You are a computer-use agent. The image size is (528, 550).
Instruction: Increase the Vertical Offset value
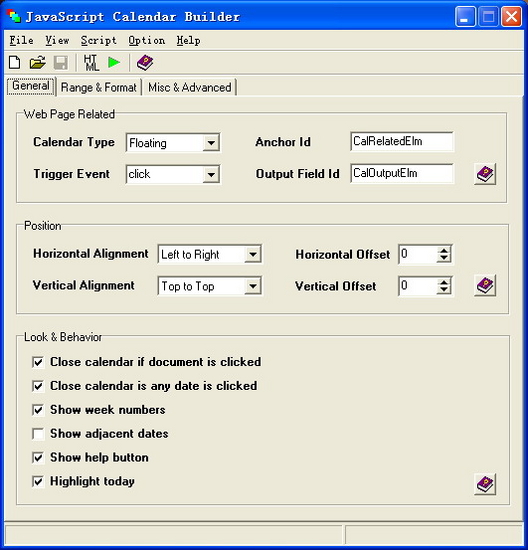coord(444,282)
